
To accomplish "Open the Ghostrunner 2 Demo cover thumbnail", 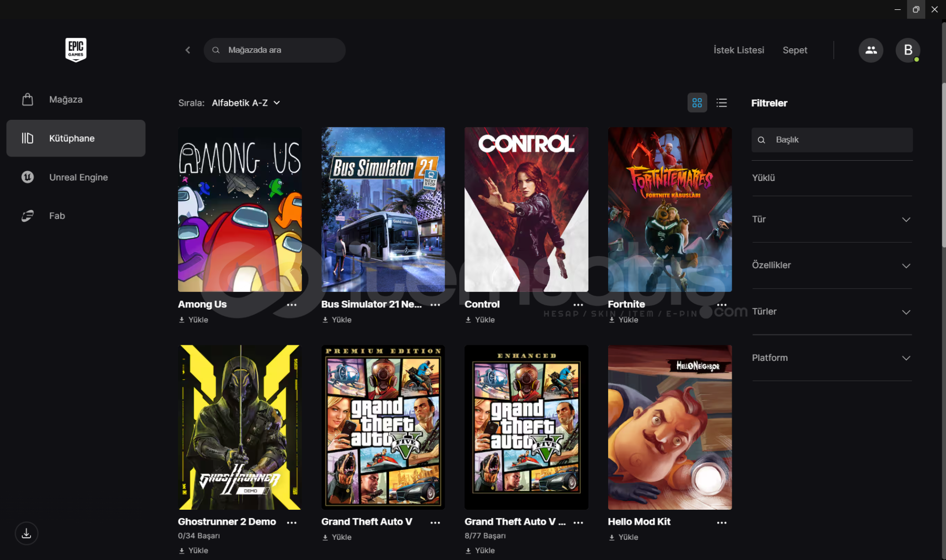I will (x=240, y=427).
